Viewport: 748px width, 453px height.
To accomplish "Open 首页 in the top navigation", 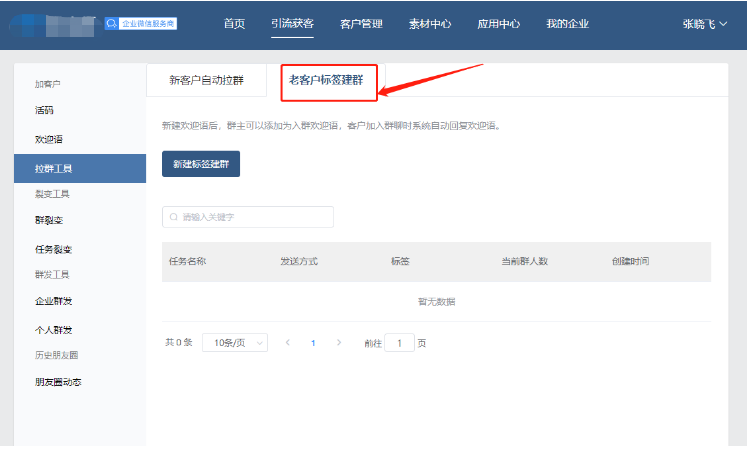I will point(234,24).
